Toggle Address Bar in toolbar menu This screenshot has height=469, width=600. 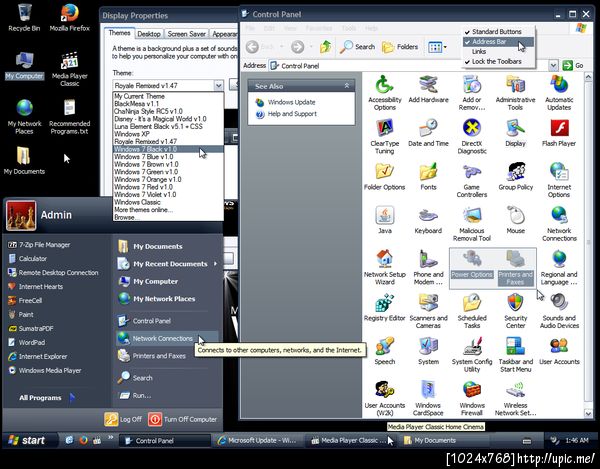coord(498,42)
